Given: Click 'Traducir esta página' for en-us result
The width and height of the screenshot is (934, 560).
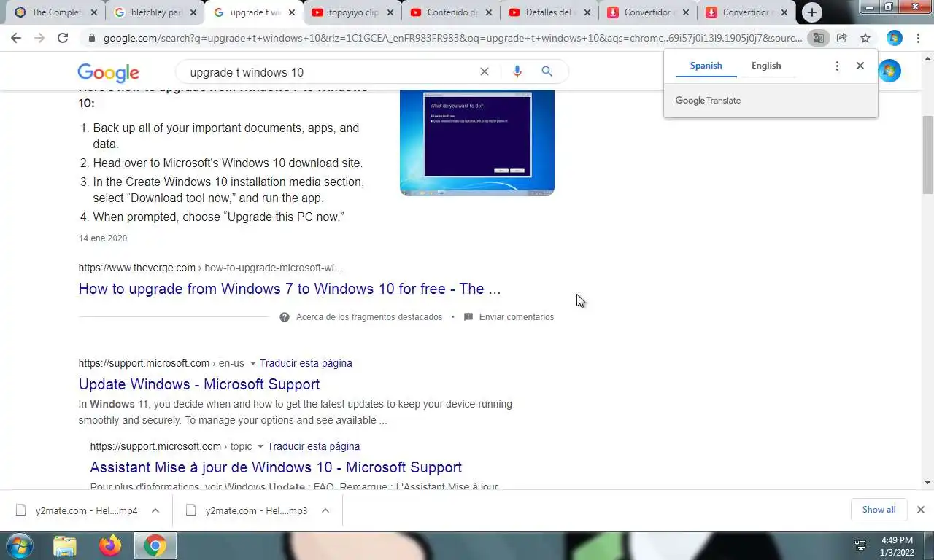Looking at the screenshot, I should [x=306, y=363].
